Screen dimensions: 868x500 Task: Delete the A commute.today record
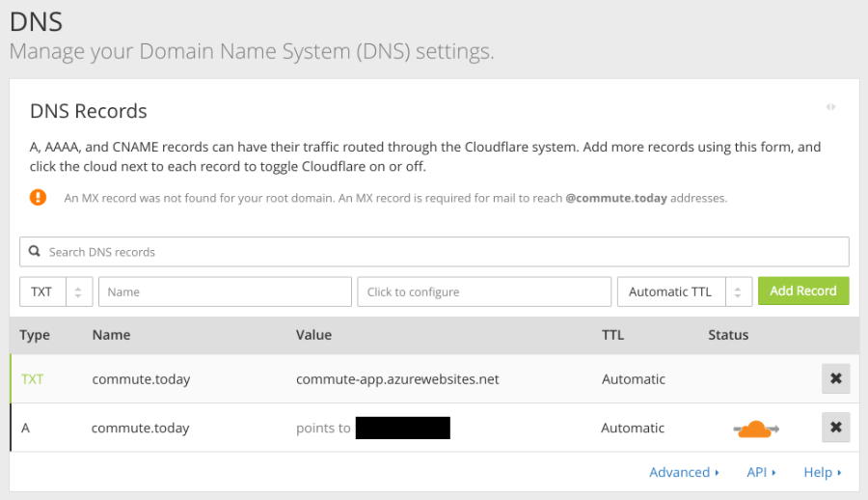[836, 428]
